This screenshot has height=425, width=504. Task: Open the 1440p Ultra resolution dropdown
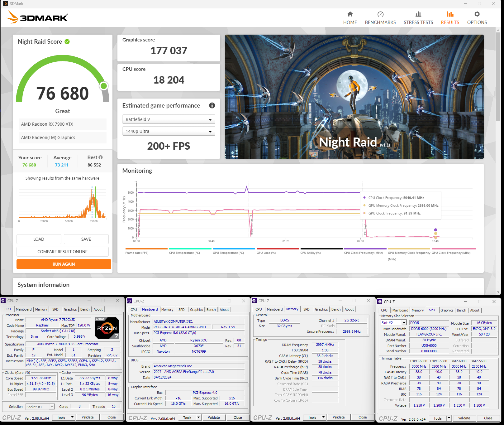[x=169, y=131]
